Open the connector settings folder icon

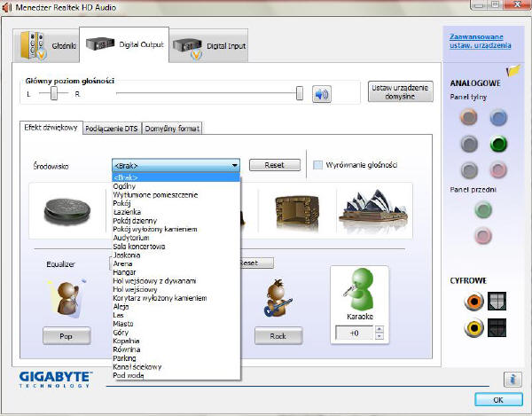(512, 71)
